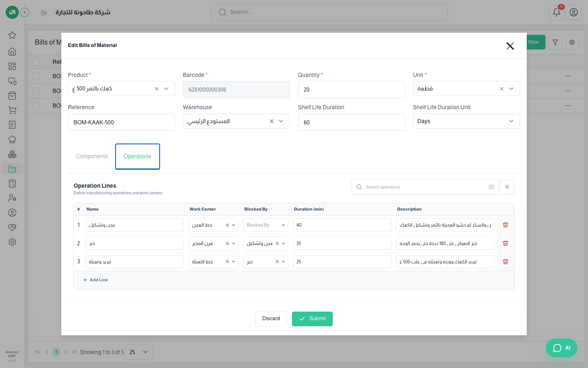The width and height of the screenshot is (588, 368).
Task: Expand the Product dropdown
Action: (166, 89)
